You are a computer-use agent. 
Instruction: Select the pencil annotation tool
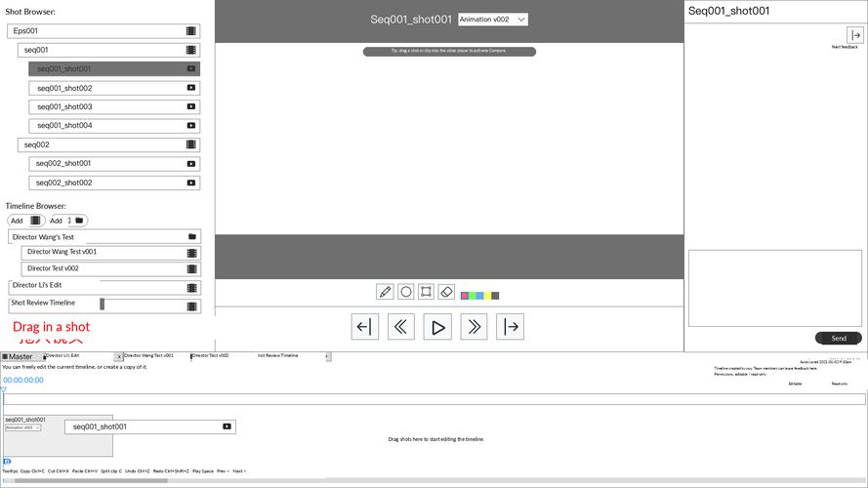(385, 292)
